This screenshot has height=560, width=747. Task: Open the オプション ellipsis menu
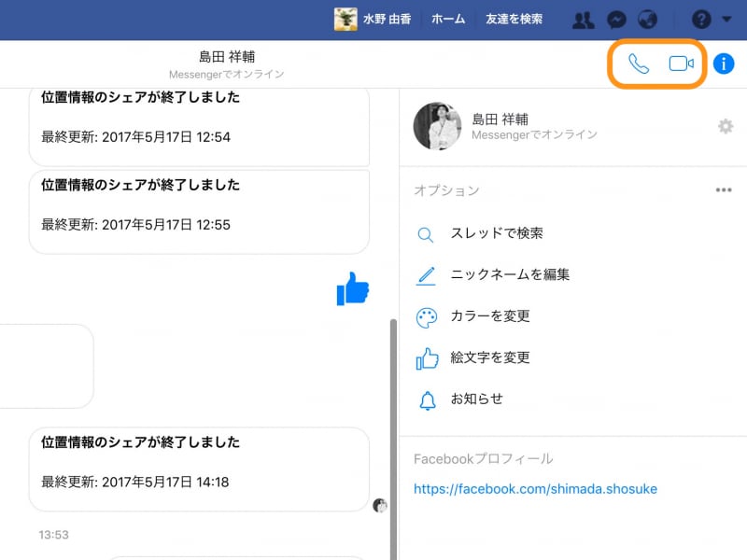click(x=724, y=189)
